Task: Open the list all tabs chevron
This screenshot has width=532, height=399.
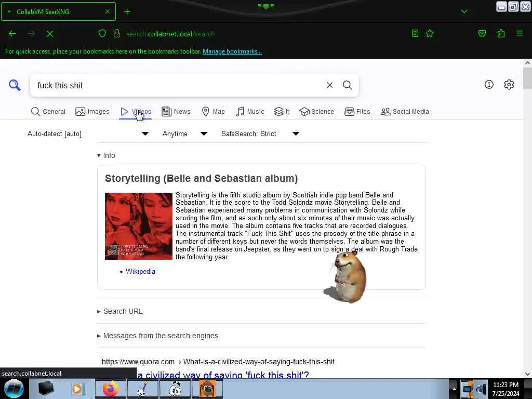Action: (464, 12)
